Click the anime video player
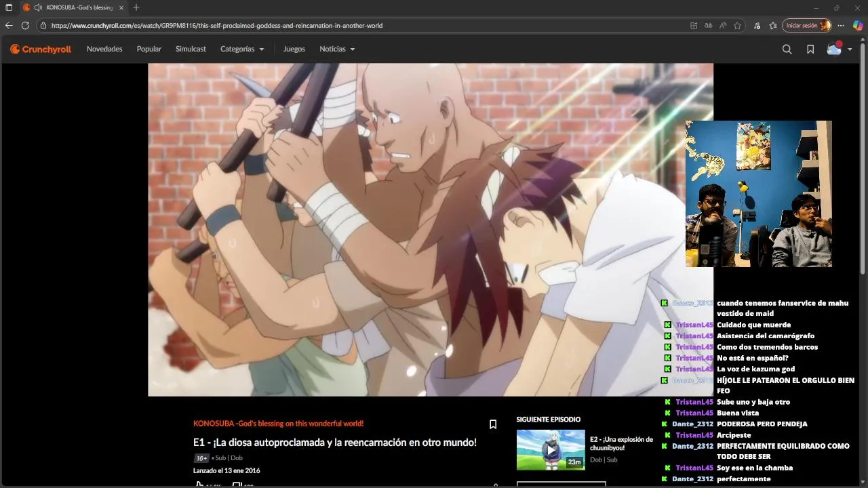This screenshot has height=488, width=868. coord(431,230)
